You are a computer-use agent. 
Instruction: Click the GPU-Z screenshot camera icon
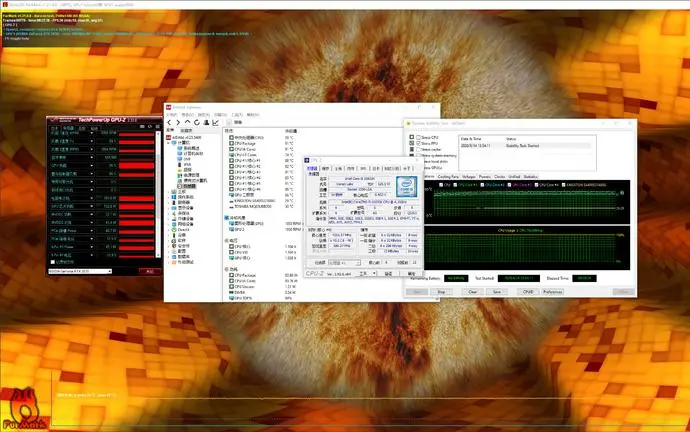142,126
